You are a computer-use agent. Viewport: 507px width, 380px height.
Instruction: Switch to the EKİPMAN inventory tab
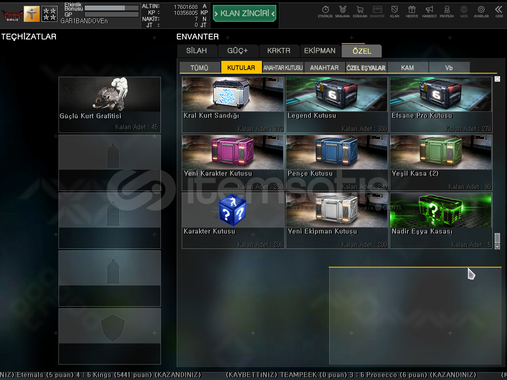(x=320, y=51)
